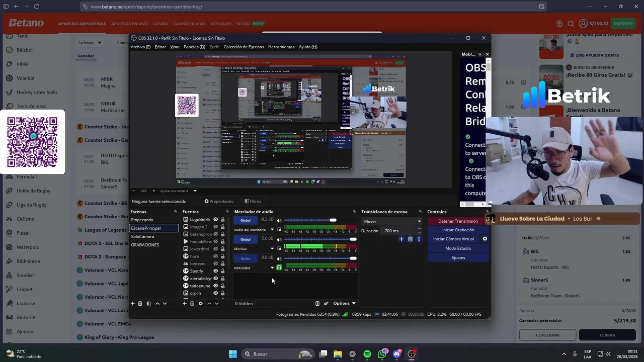Open virtual camera settings gear
The image size is (644, 362).
click(485, 239)
